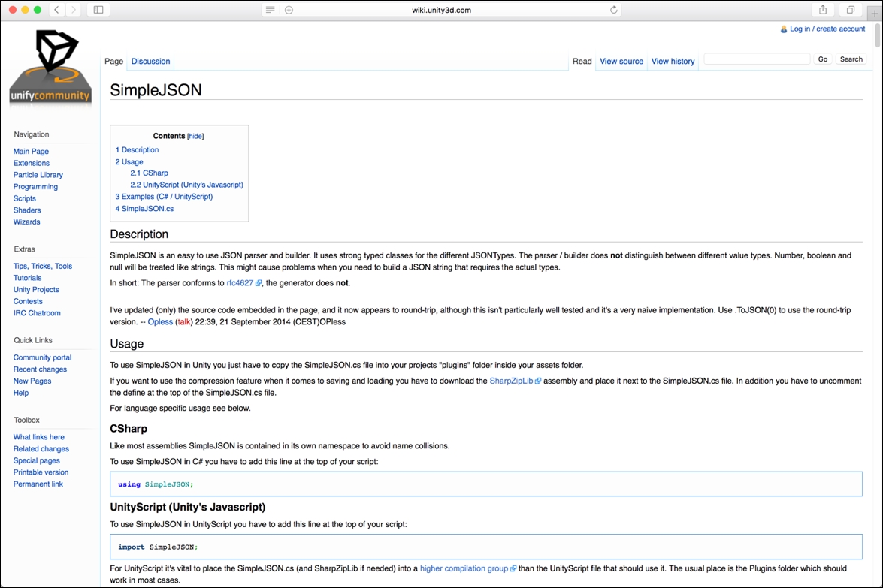Jump to 1 Description in Contents
The width and height of the screenshot is (883, 588).
click(137, 150)
